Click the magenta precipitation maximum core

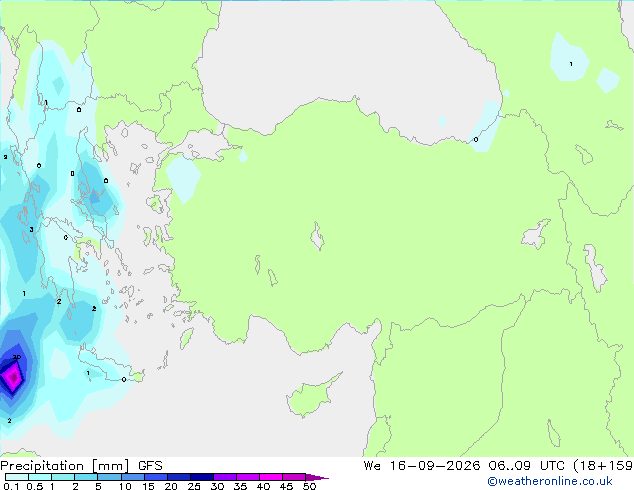(x=13, y=378)
